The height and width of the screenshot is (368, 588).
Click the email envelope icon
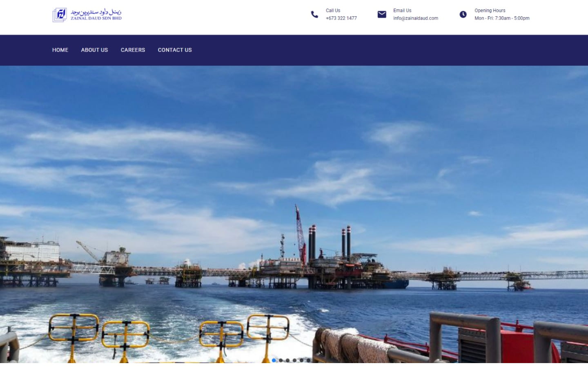point(382,15)
